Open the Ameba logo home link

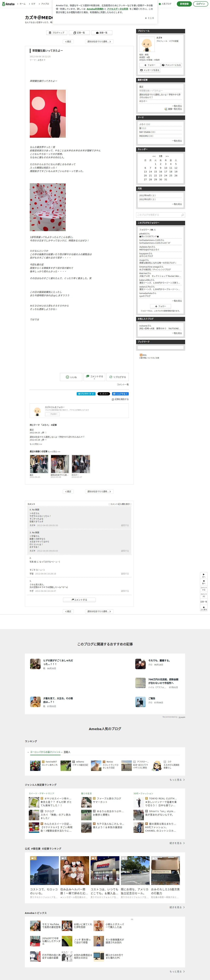point(8,4)
